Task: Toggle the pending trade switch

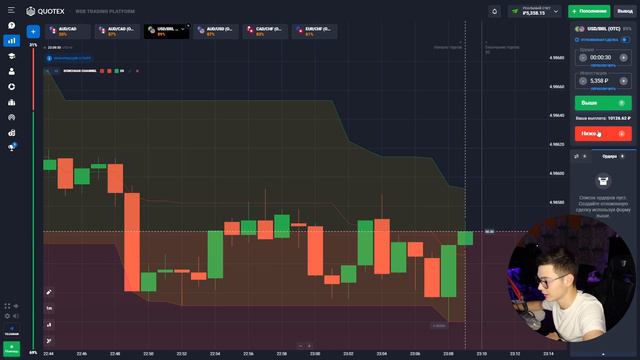Action: [x=625, y=40]
